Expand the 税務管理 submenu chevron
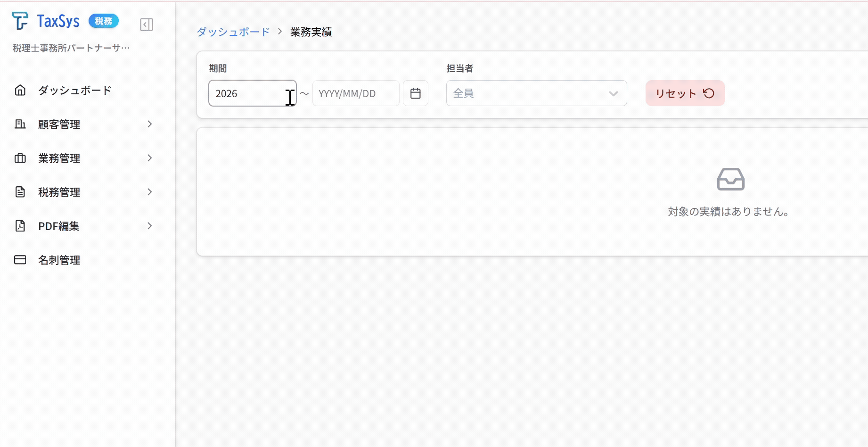The width and height of the screenshot is (868, 447). click(x=149, y=192)
